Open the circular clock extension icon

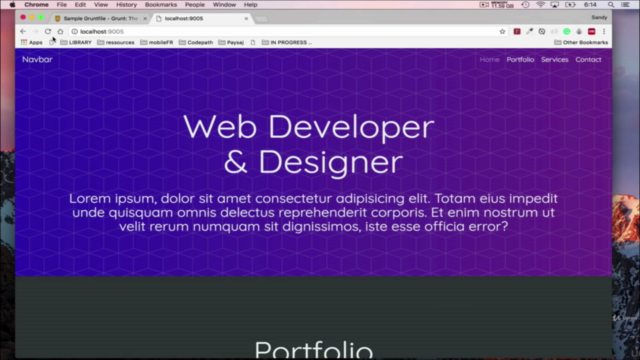(x=542, y=31)
